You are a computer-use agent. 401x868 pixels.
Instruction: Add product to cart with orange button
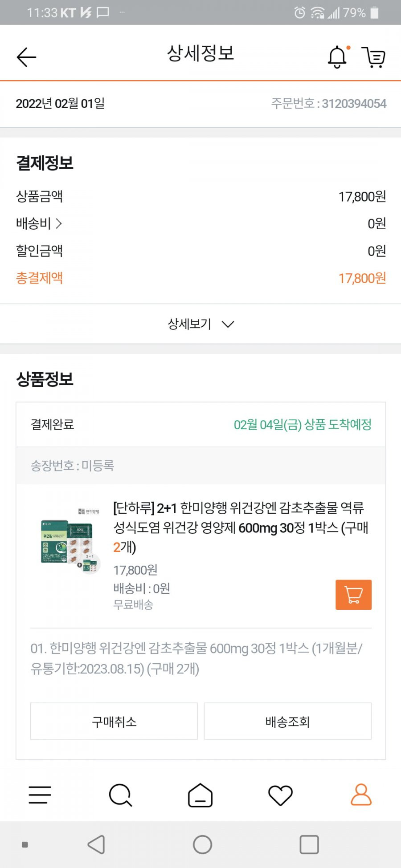(353, 595)
